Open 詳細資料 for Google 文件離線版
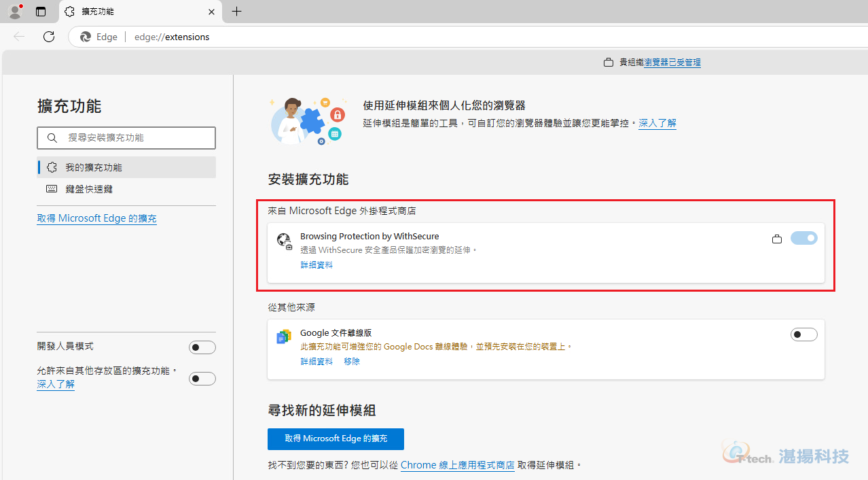The image size is (868, 480). point(317,362)
